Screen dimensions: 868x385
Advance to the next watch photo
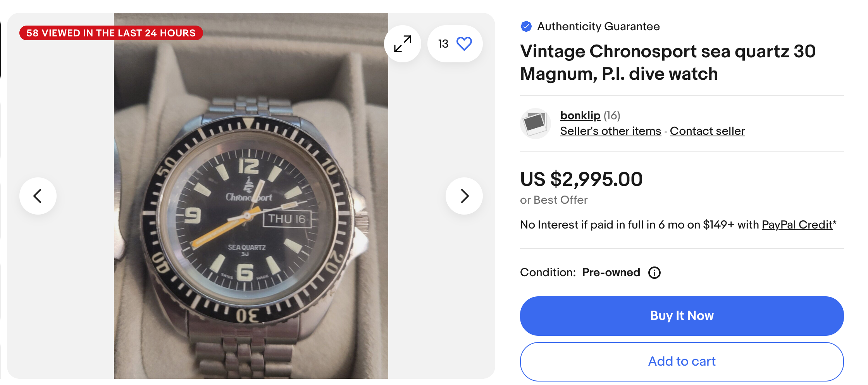pos(464,196)
